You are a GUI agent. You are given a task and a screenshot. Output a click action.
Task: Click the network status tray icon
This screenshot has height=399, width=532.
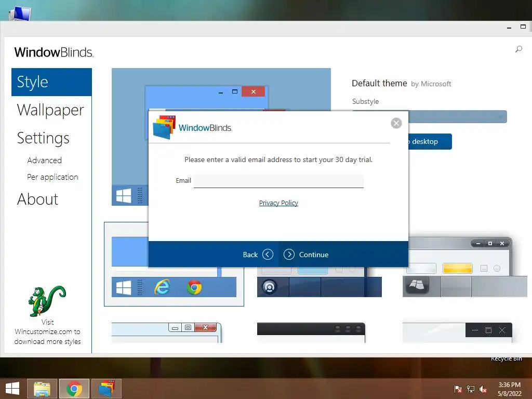tap(471, 389)
